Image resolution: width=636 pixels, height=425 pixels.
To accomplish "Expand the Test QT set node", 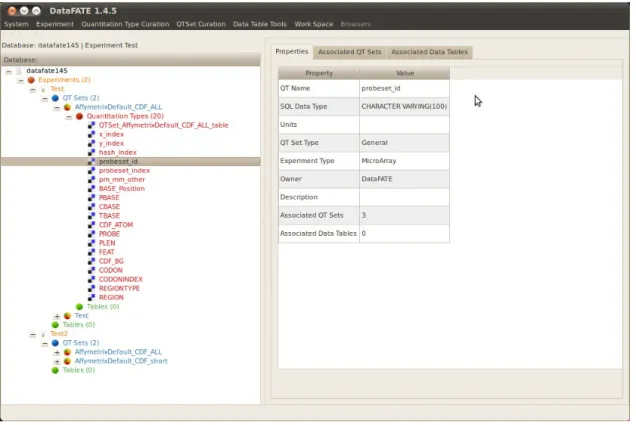I will (57, 316).
